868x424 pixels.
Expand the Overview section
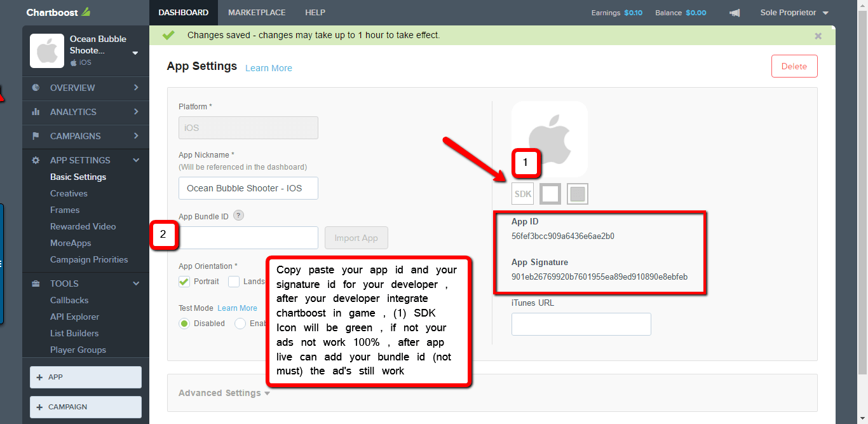[x=136, y=88]
